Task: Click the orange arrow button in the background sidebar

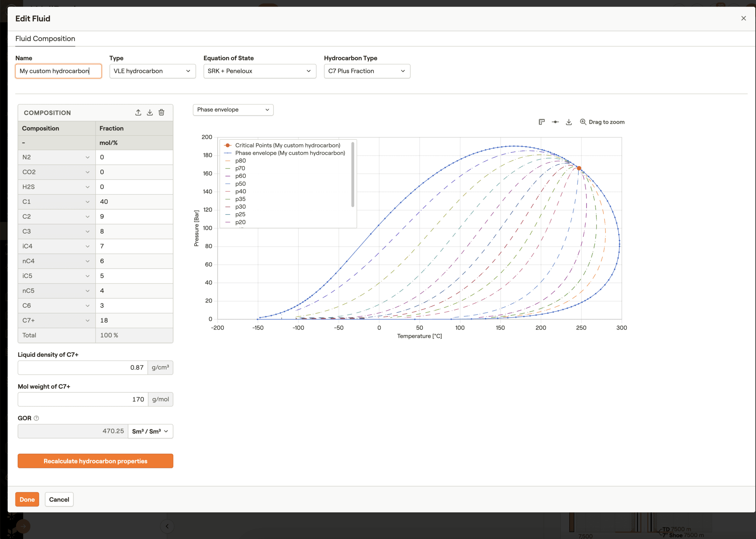Action: tap(23, 526)
